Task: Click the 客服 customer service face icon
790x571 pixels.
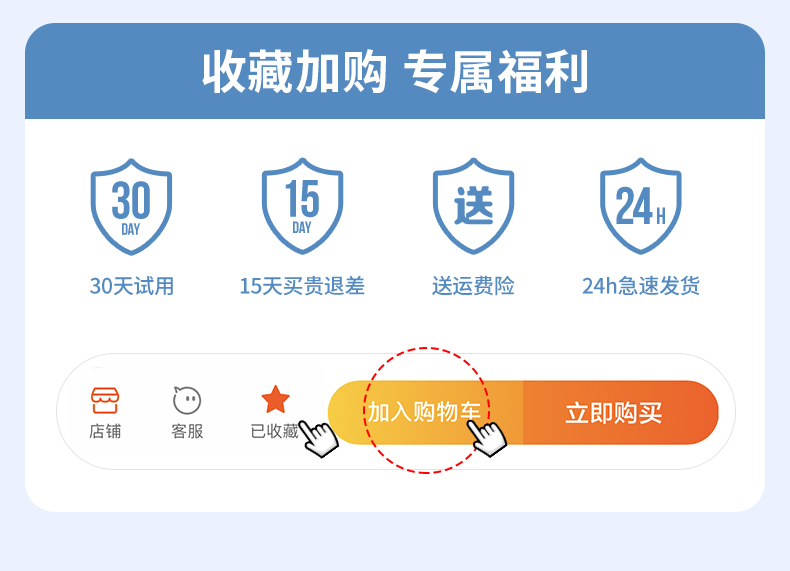Action: [187, 400]
